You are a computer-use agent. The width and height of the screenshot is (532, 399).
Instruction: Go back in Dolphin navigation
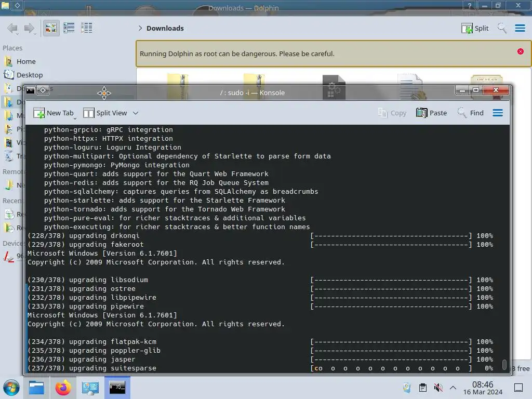point(12,28)
